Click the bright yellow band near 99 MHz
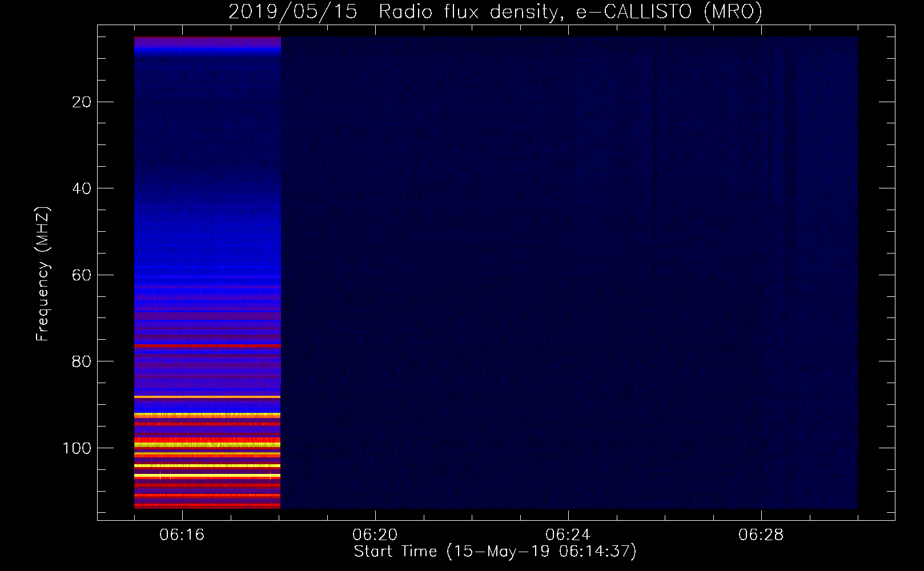Viewport: 924px width, 571px height. click(x=207, y=444)
